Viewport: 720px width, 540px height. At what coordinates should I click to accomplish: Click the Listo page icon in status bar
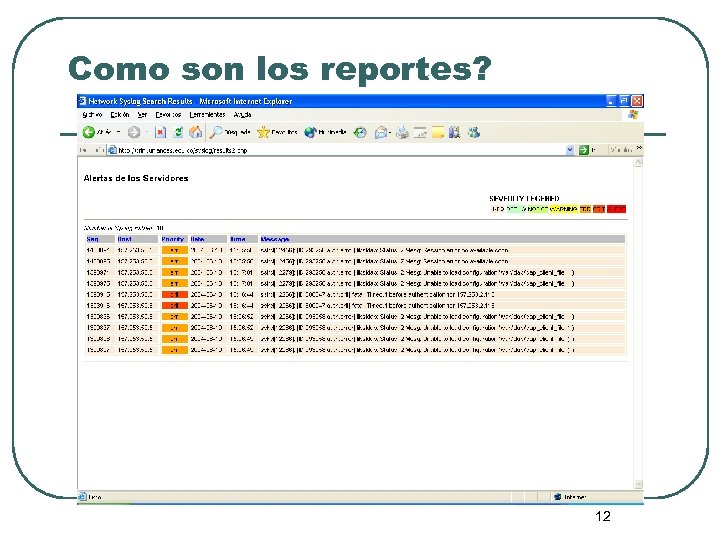(x=82, y=496)
